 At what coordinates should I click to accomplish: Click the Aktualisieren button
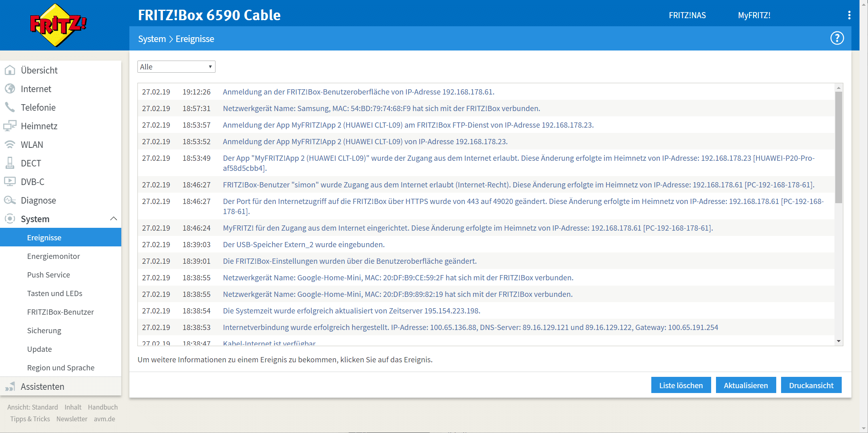pos(746,385)
